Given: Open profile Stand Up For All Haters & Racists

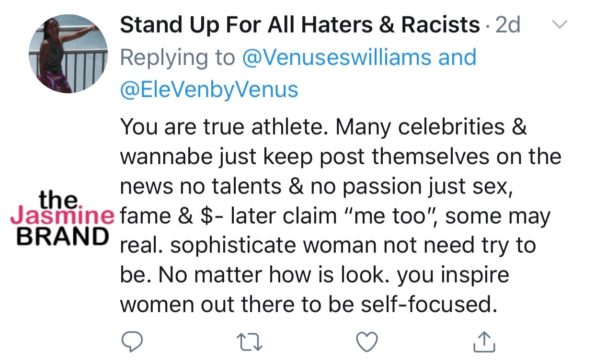Looking at the screenshot, I should [300, 25].
